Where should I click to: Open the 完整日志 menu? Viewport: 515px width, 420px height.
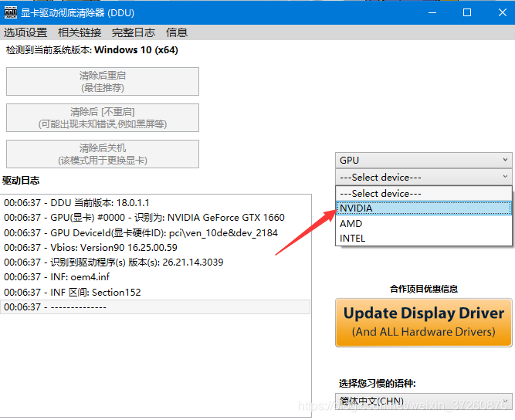(x=134, y=32)
